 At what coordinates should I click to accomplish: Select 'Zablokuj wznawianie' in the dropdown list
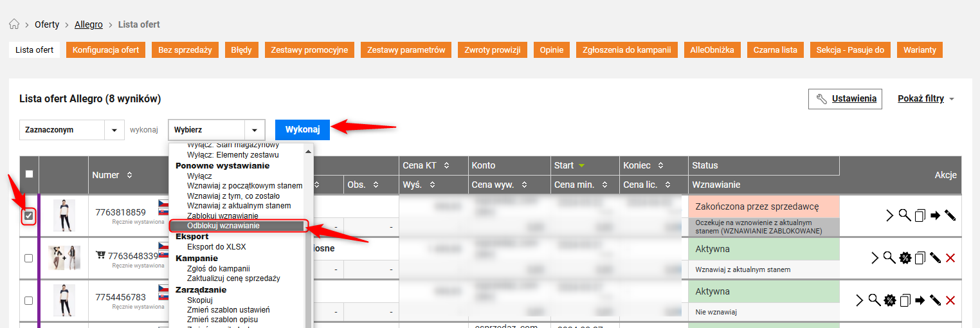(x=222, y=215)
